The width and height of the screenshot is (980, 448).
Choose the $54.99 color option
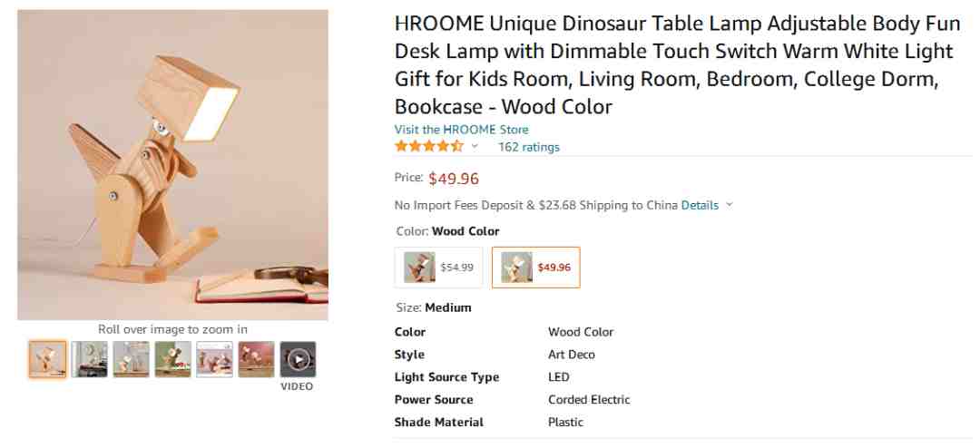click(x=439, y=268)
